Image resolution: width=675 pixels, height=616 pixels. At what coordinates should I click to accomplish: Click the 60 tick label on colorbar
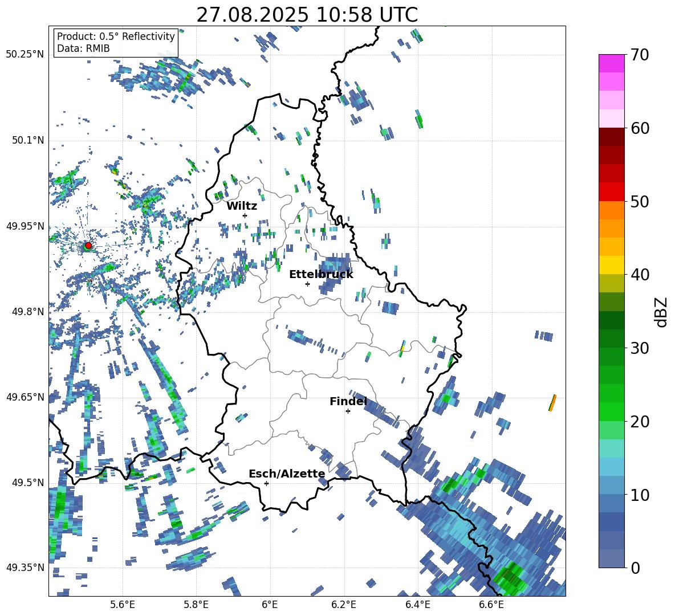640,128
